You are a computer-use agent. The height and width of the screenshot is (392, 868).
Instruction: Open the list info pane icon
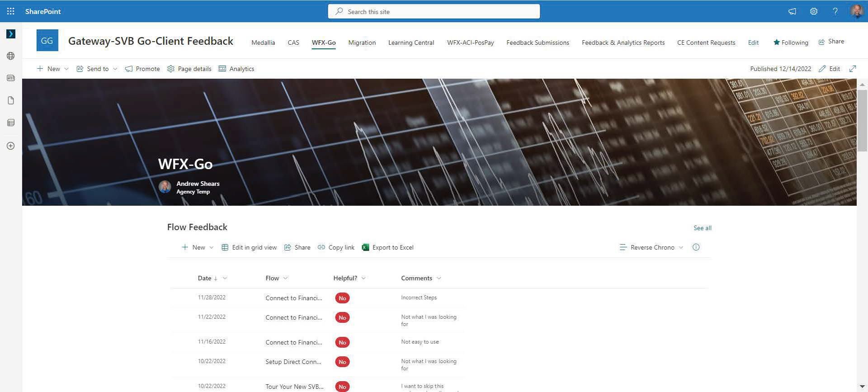pos(696,247)
